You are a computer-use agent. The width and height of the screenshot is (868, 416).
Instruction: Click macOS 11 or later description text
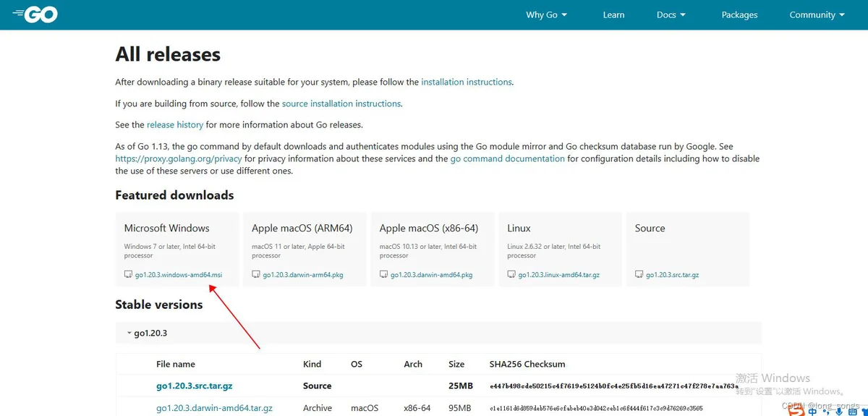click(x=298, y=250)
